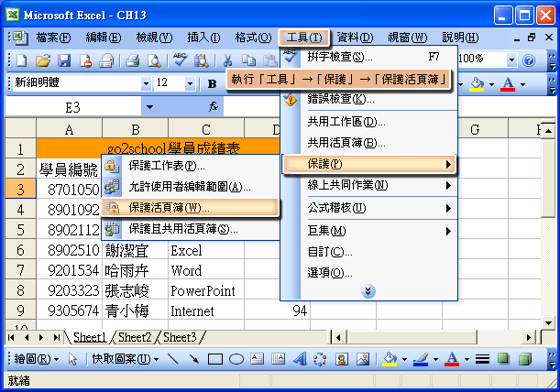Click the Help question mark icon
The height and width of the screenshot is (392, 560).
(x=529, y=60)
